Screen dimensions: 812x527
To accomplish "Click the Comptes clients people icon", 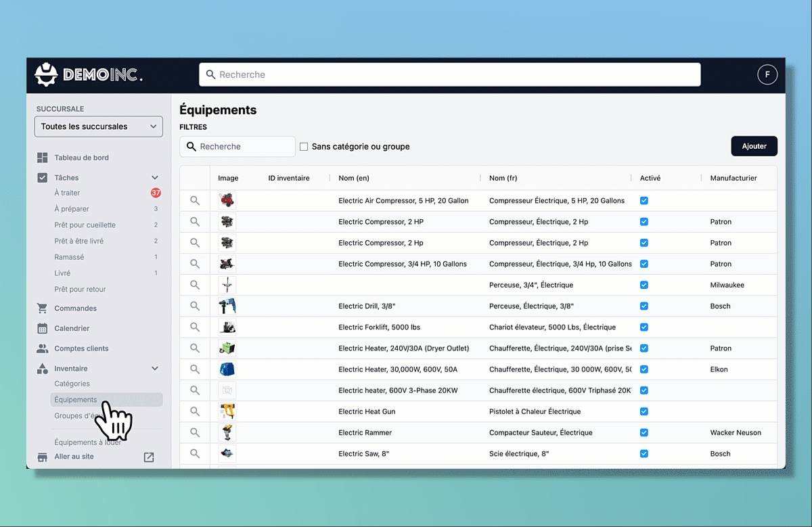I will [x=42, y=349].
